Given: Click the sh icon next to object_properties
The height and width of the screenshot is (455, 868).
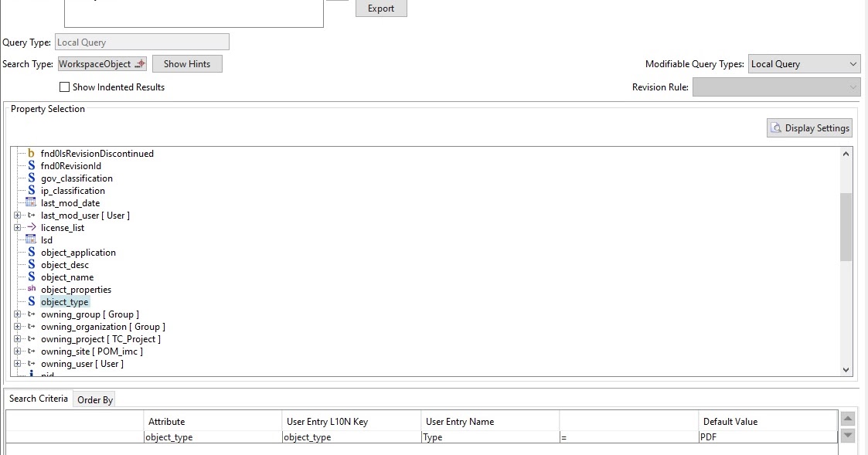Looking at the screenshot, I should (31, 289).
